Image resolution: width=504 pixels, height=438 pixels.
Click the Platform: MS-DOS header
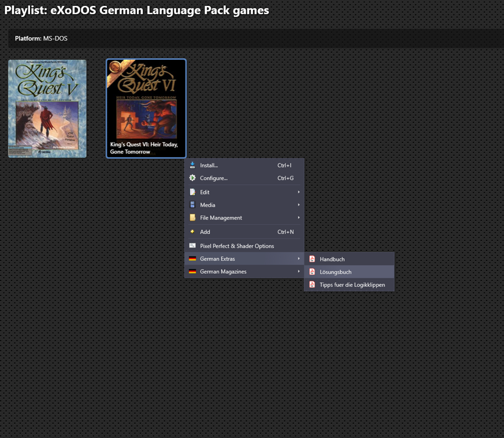[41, 38]
